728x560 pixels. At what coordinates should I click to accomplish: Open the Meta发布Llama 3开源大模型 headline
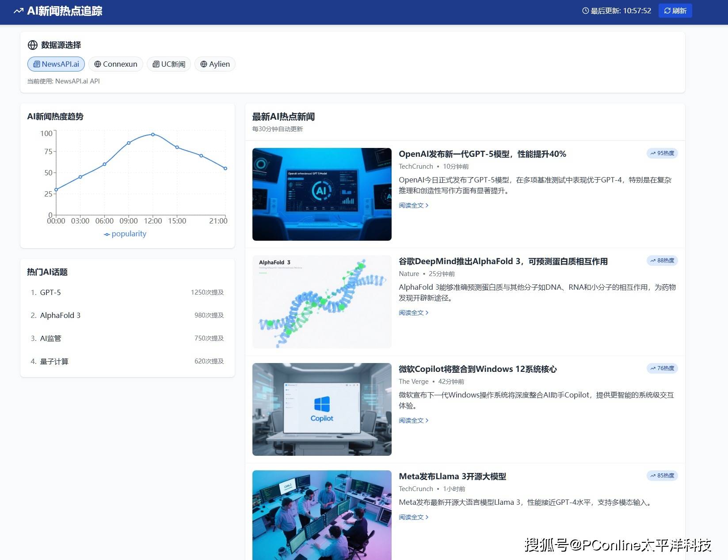(x=452, y=477)
